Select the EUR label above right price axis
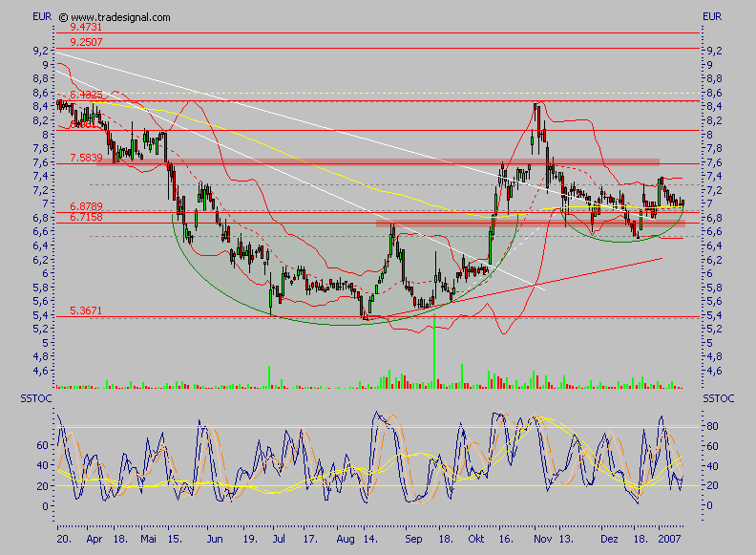The width and height of the screenshot is (756, 555). 712,16
